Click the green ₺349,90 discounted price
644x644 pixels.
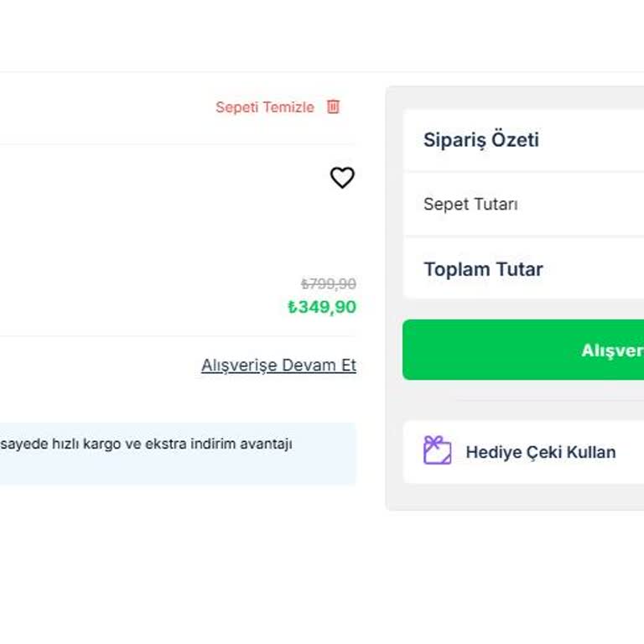click(x=322, y=307)
